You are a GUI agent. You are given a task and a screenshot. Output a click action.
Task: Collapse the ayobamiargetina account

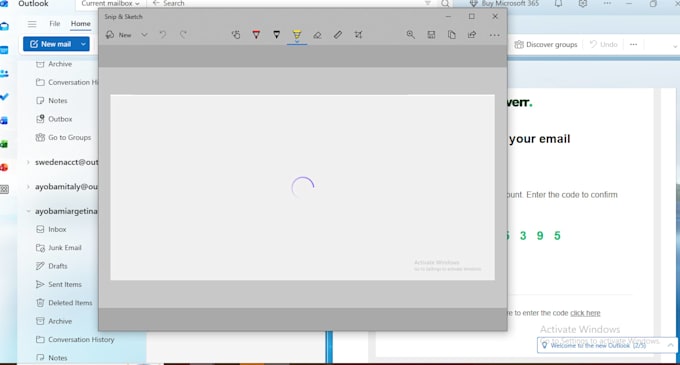(x=28, y=212)
